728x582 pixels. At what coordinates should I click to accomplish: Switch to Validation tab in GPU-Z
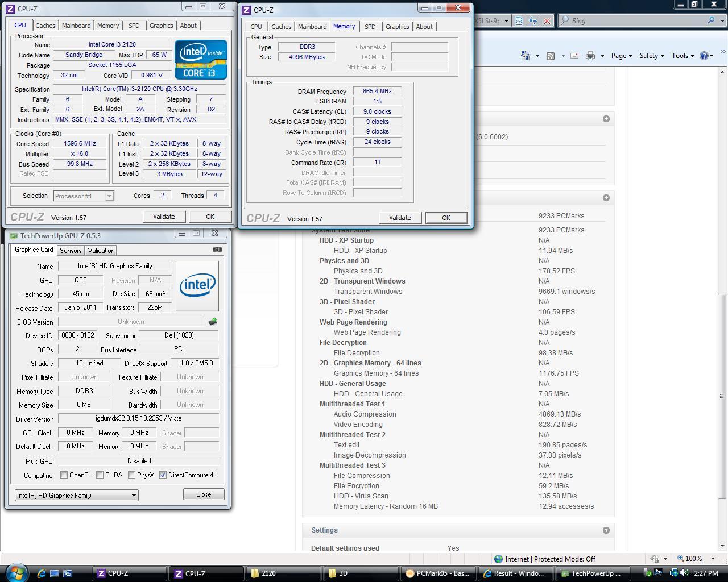point(101,251)
